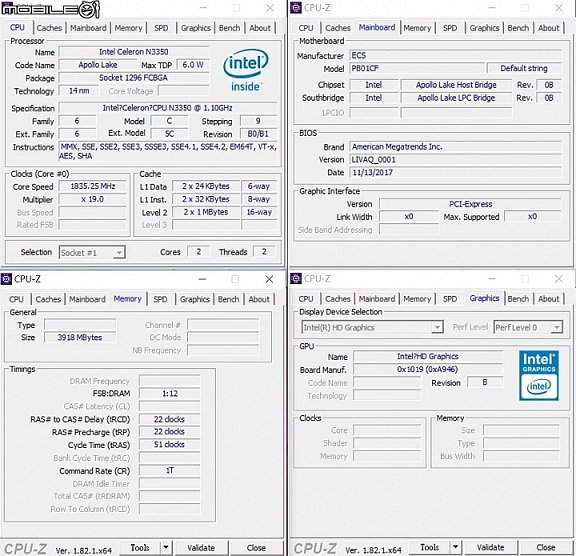576x556 pixels.
Task: Click the BIOS version LIVAQ_0001 field
Action: [x=455, y=160]
